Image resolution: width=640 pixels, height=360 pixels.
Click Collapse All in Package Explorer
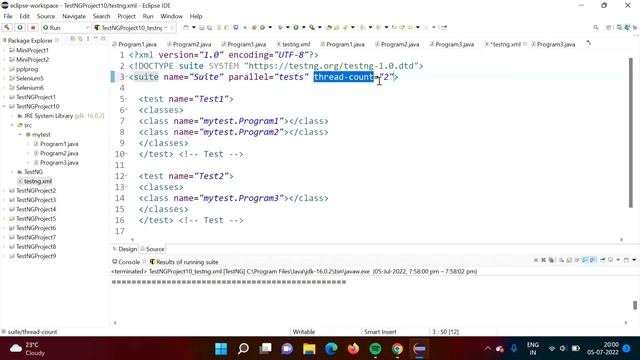pyautogui.click(x=73, y=39)
